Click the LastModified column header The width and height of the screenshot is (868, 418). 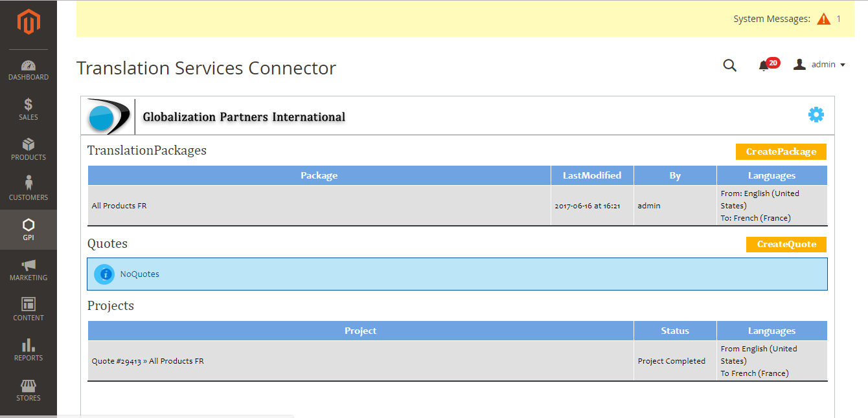[592, 175]
